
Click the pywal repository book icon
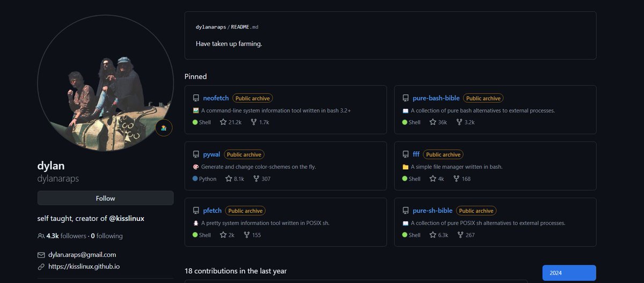tap(196, 154)
